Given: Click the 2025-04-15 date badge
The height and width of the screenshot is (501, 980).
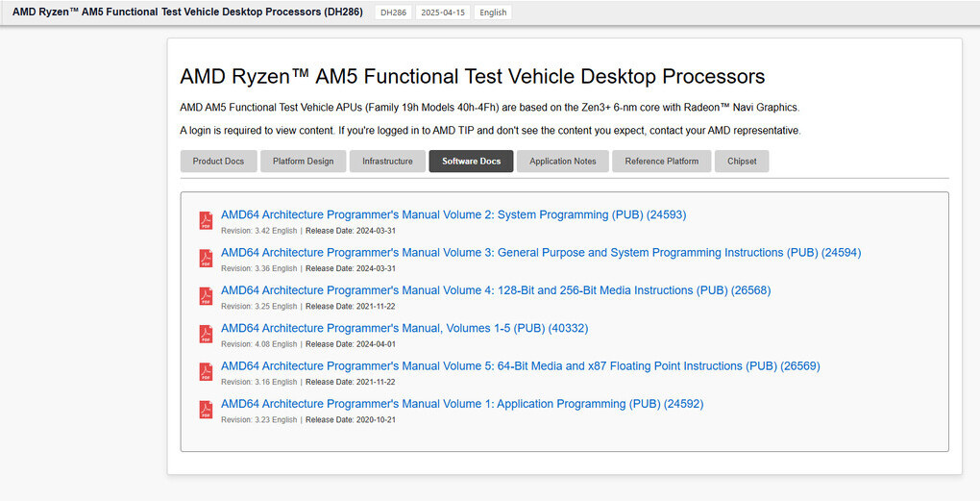Looking at the screenshot, I should coord(443,13).
